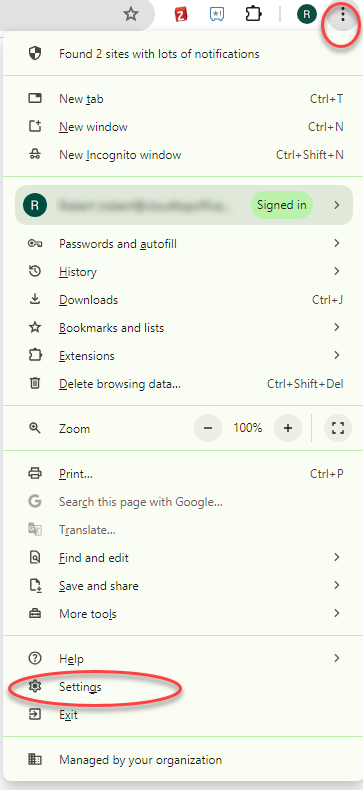Click the Signed in badge
363x790 pixels.
(x=281, y=205)
